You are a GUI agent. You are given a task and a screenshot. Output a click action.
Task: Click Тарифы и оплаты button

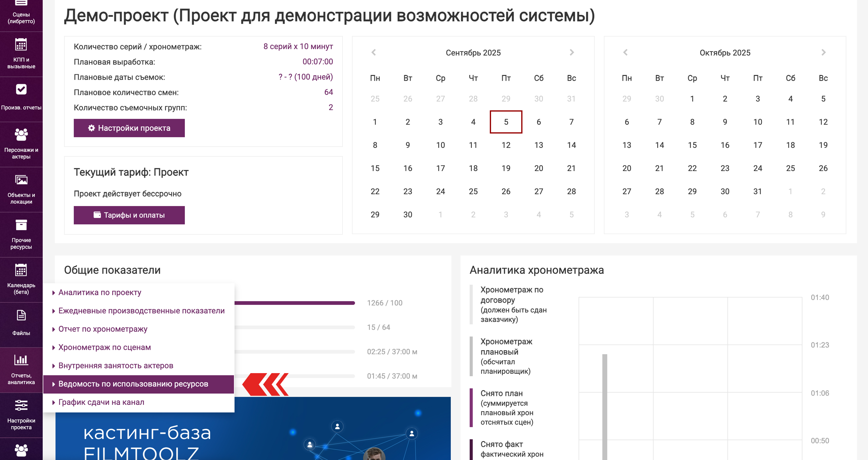129,215
